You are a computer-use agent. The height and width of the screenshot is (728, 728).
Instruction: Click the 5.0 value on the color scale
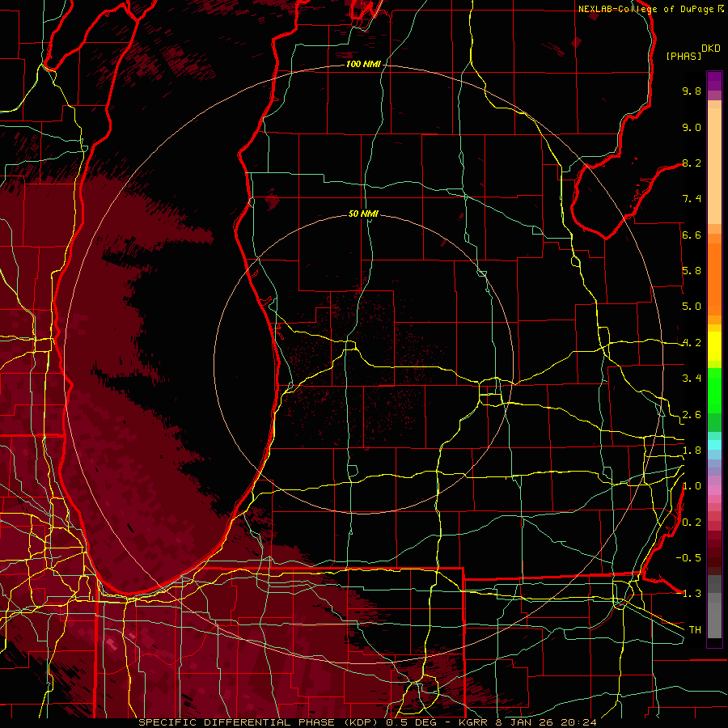click(x=692, y=307)
